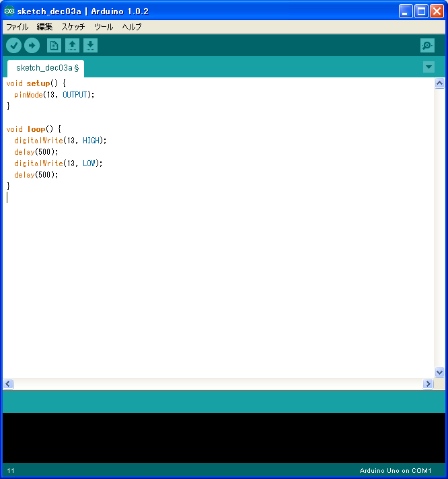The image size is (448, 479).
Task: Click the Verify sketch checkmark icon
Action: pyautogui.click(x=13, y=46)
